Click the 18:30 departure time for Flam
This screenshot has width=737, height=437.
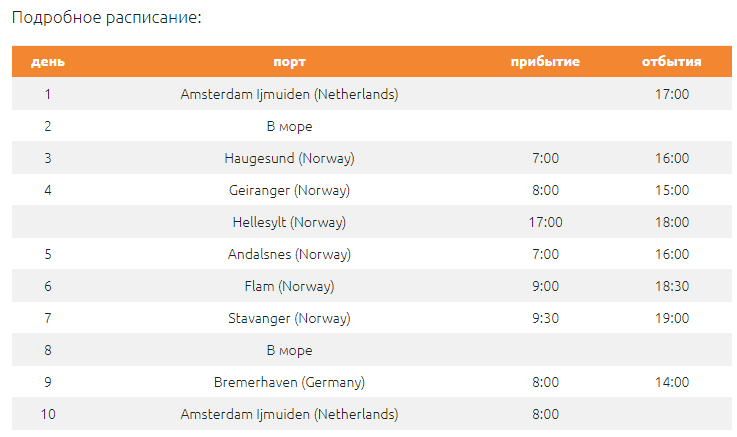(672, 286)
